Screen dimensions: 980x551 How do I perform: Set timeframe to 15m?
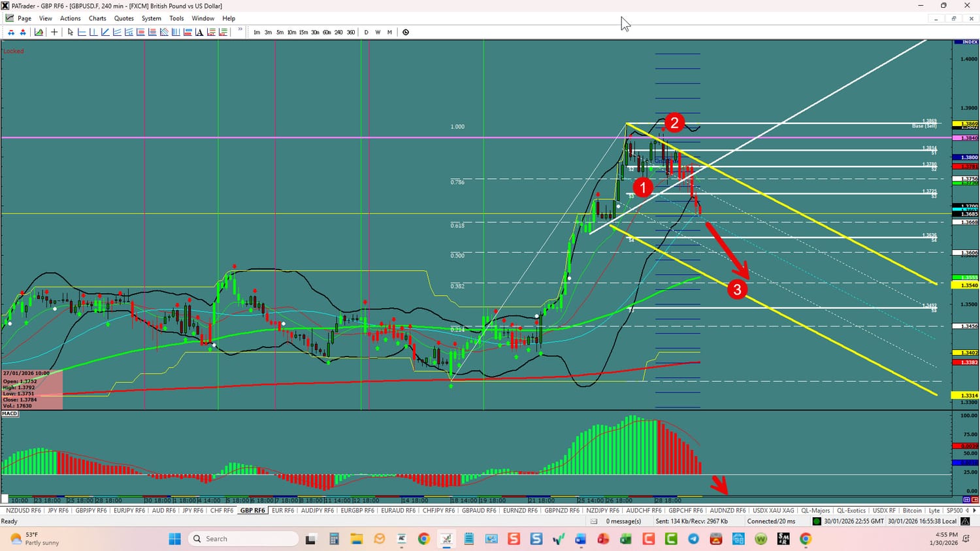click(x=303, y=32)
